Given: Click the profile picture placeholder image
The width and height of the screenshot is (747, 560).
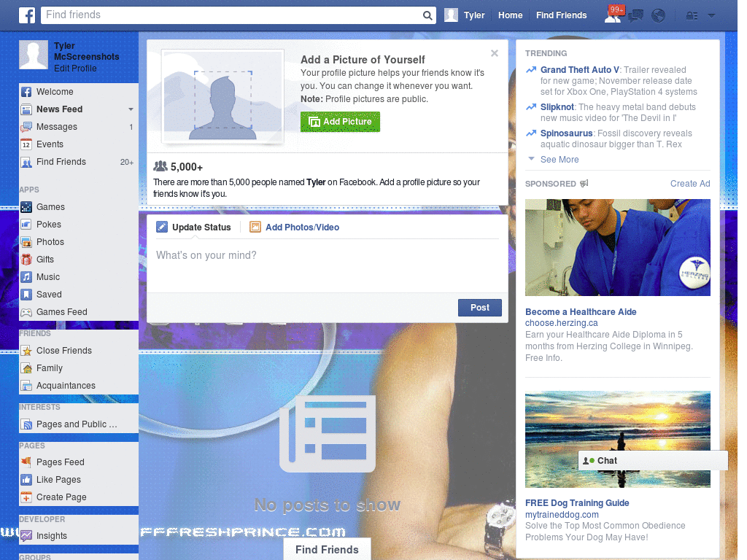Looking at the screenshot, I should tap(223, 97).
